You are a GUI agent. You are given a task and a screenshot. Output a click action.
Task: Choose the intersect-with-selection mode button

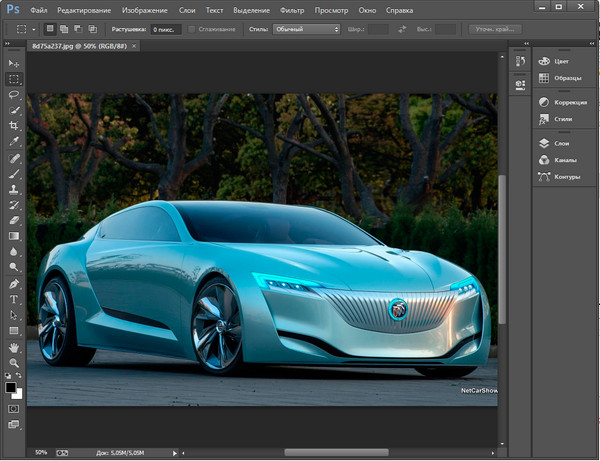pyautogui.click(x=93, y=29)
